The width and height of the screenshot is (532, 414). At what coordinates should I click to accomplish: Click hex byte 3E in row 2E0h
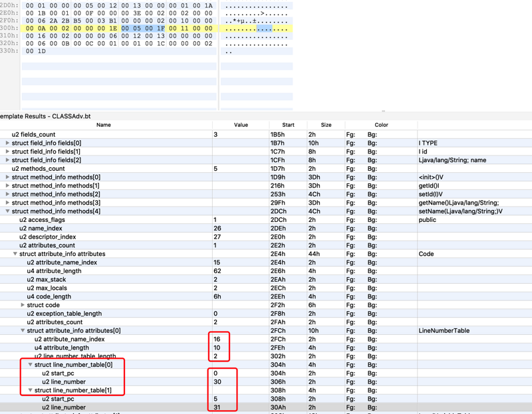(137, 13)
